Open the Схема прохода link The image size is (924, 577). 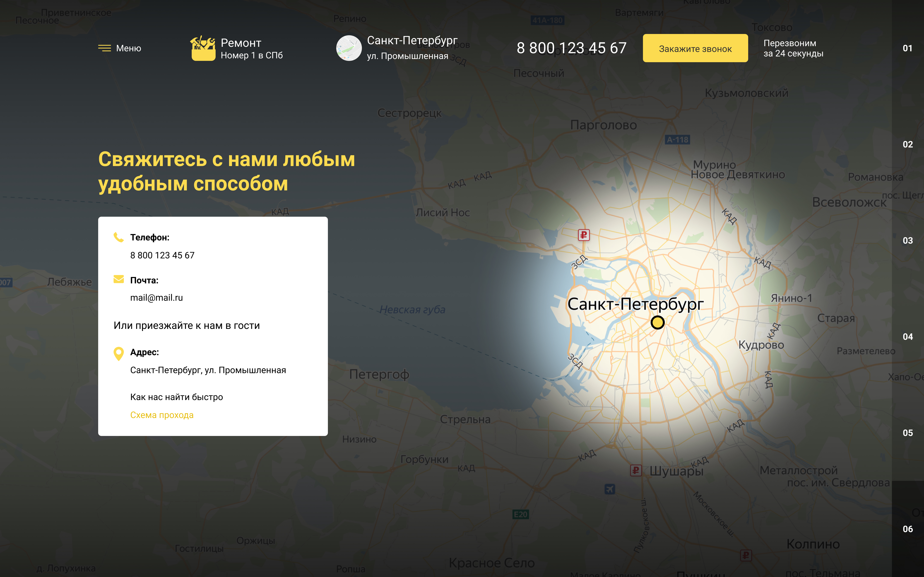pyautogui.click(x=162, y=415)
